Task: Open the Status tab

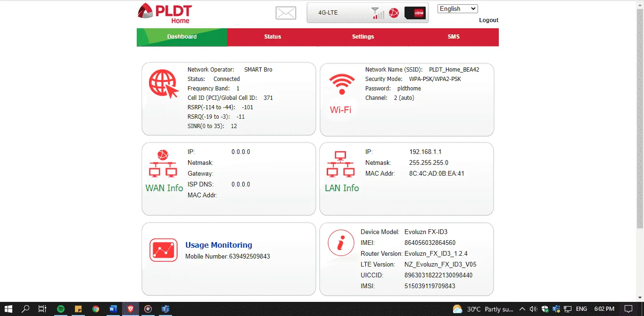Action: click(272, 37)
